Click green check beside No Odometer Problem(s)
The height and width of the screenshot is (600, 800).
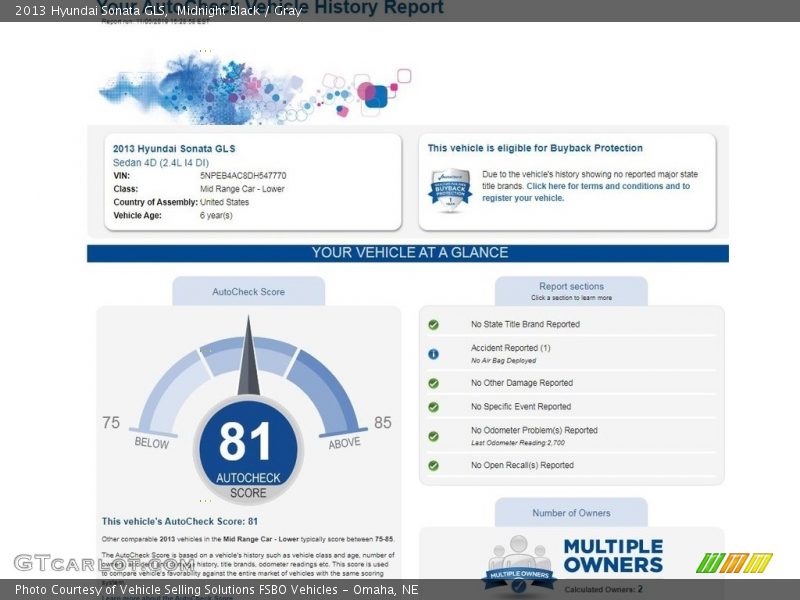[x=433, y=436]
